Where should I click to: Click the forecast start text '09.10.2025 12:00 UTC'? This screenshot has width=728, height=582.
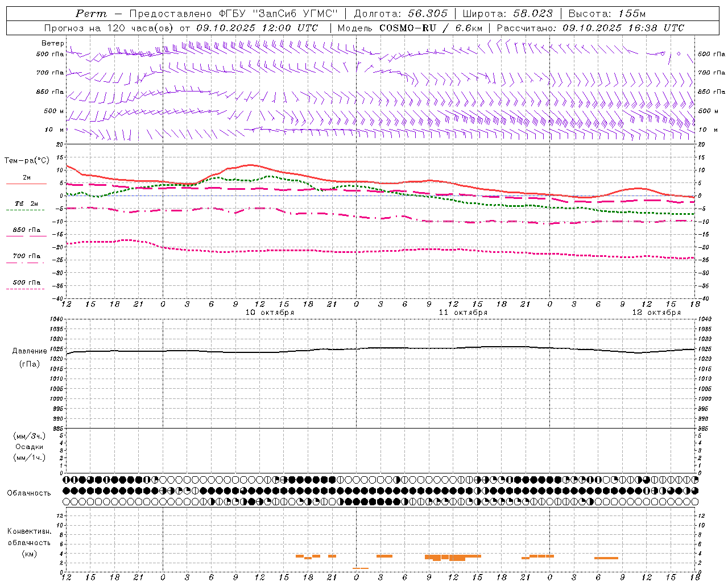tap(257, 28)
